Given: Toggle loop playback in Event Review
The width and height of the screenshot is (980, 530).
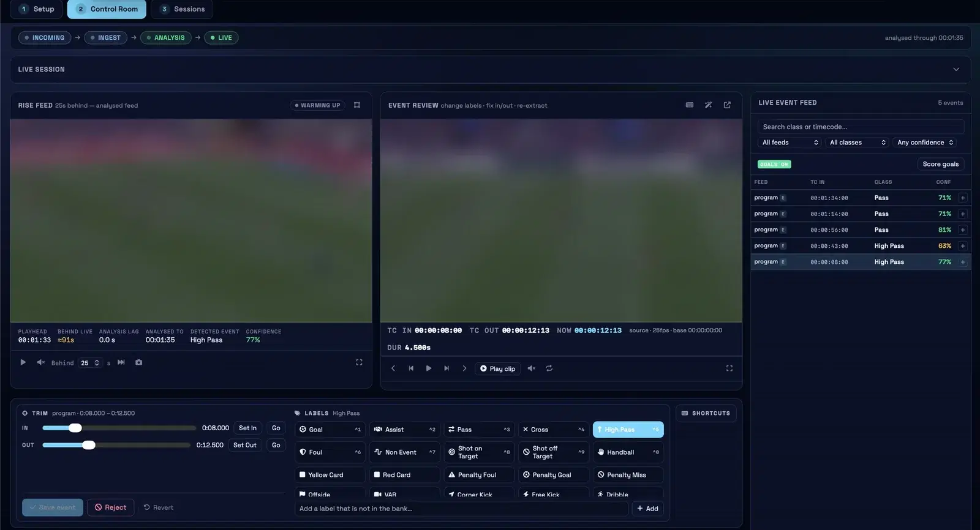Looking at the screenshot, I should pyautogui.click(x=549, y=368).
